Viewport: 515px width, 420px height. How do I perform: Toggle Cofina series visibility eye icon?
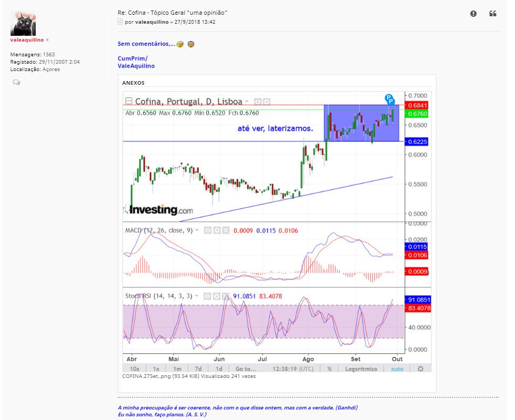(258, 102)
